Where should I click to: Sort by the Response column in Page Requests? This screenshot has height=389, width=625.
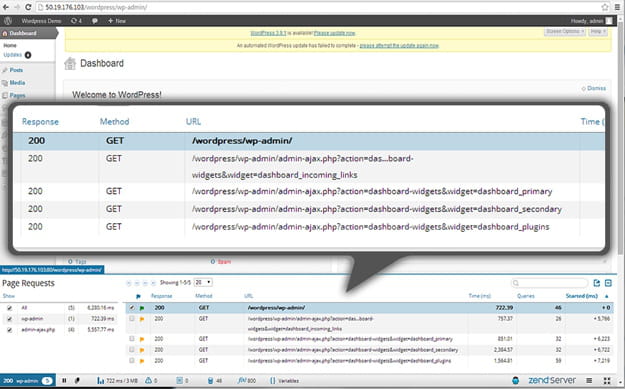pyautogui.click(x=161, y=296)
